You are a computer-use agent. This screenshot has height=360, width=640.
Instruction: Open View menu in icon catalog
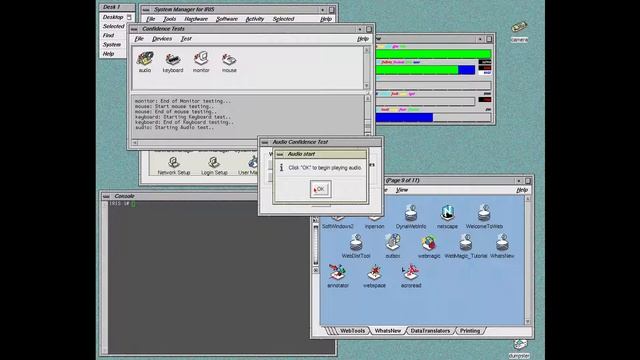402,190
